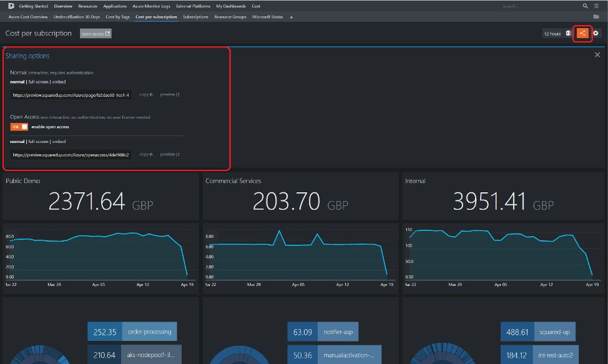
Task: Click the Public Demo 2371.64 GBP value
Action: point(101,202)
